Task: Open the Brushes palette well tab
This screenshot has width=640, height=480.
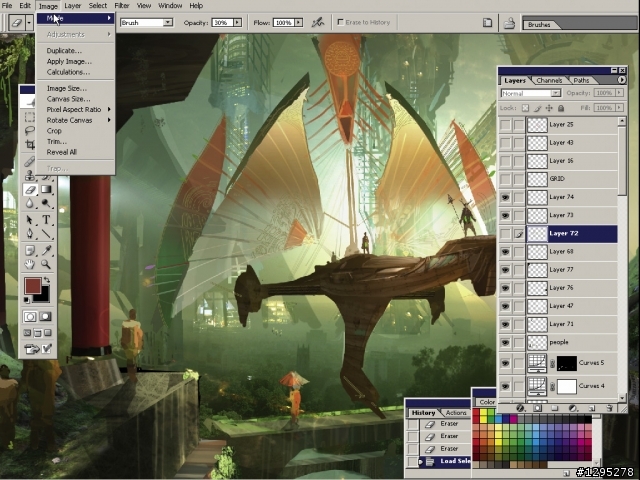Action: click(x=539, y=24)
